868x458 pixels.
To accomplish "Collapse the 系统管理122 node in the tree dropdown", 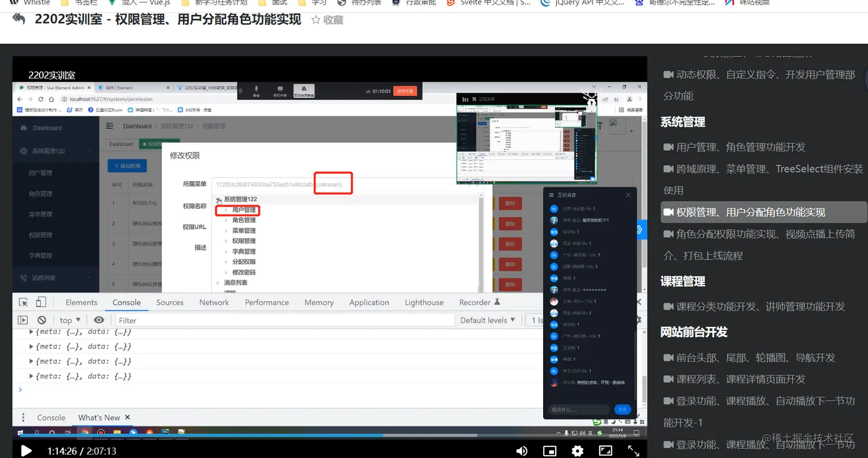I will 219,199.
